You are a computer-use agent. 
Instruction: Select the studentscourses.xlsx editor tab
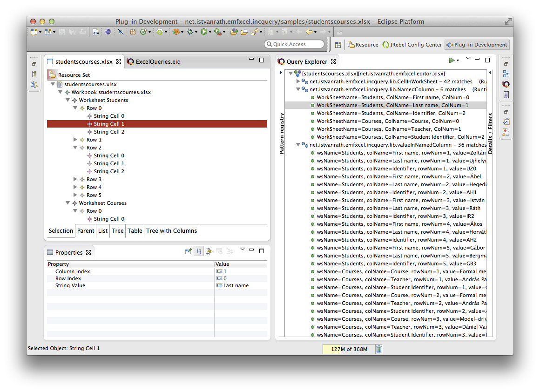[84, 61]
